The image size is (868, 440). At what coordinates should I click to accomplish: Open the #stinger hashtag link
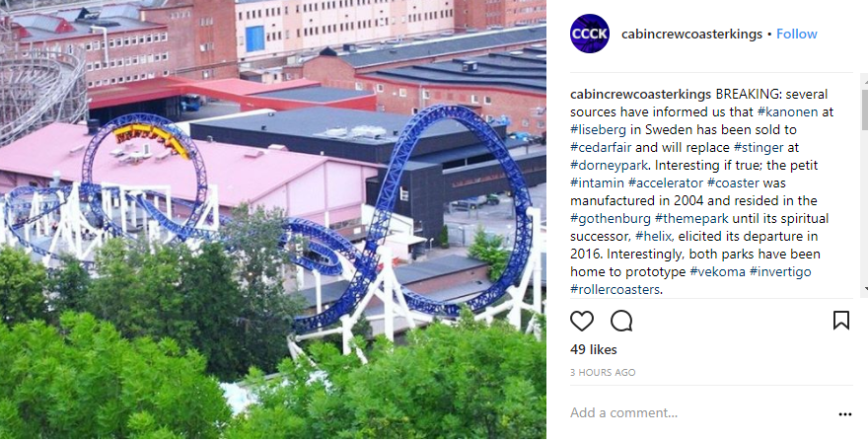[x=759, y=147]
